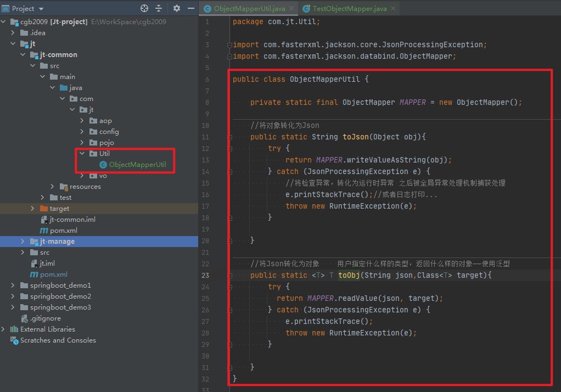Collapse the java source folder

[x=53, y=88]
